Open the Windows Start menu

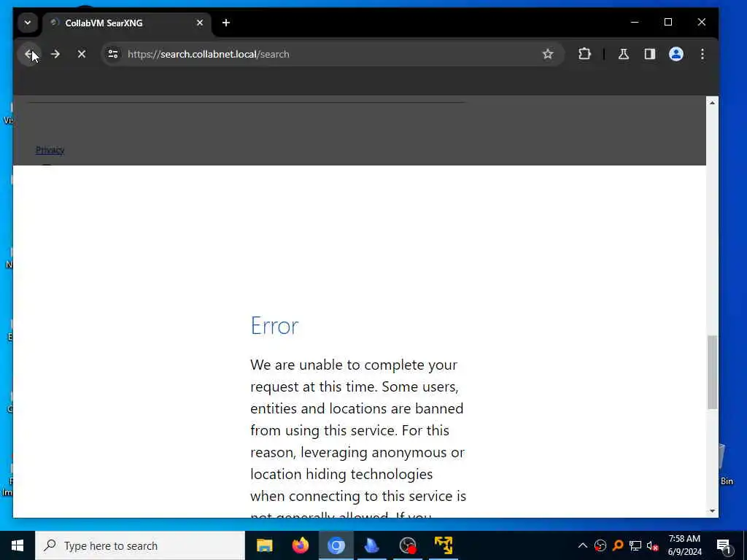coord(18,545)
